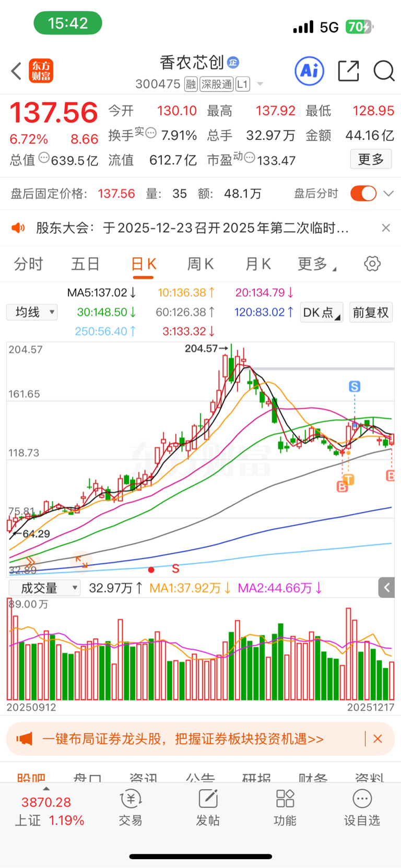Viewport: 401px width, 868px height.
Task: Expand the after-hours chevron arrow
Action: (388, 194)
